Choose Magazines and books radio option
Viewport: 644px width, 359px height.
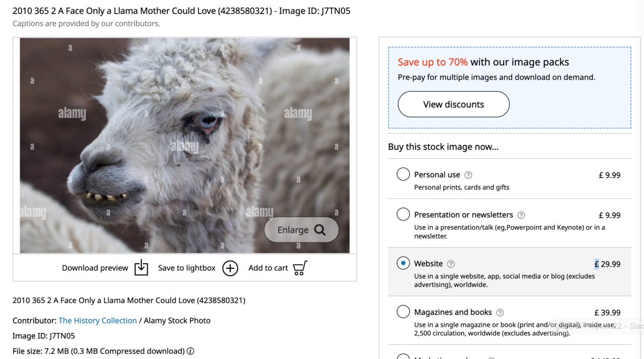(x=403, y=312)
